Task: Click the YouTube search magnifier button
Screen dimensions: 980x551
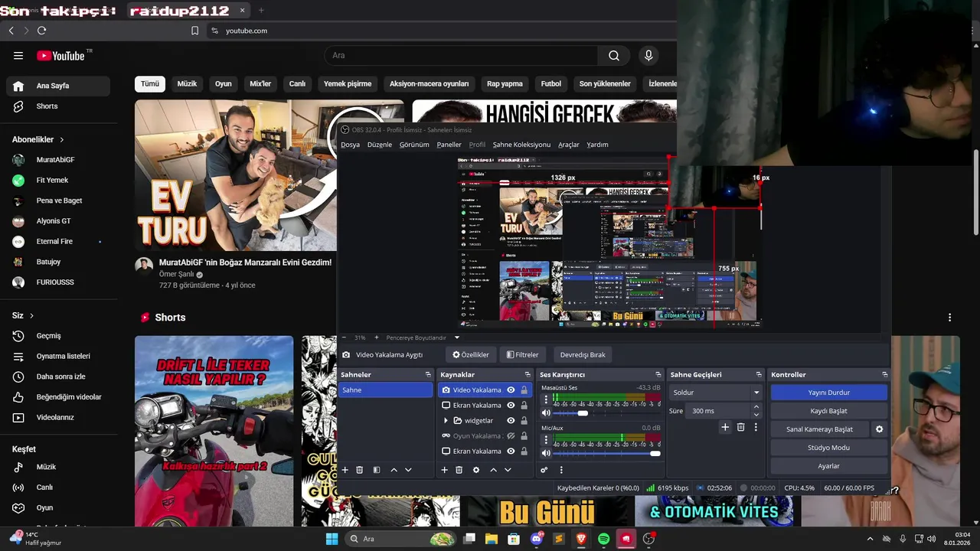Action: (614, 55)
